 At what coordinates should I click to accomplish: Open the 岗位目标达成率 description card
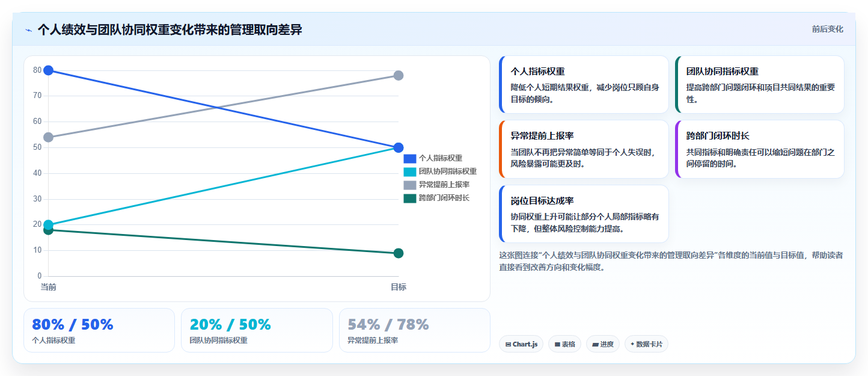[584, 214]
